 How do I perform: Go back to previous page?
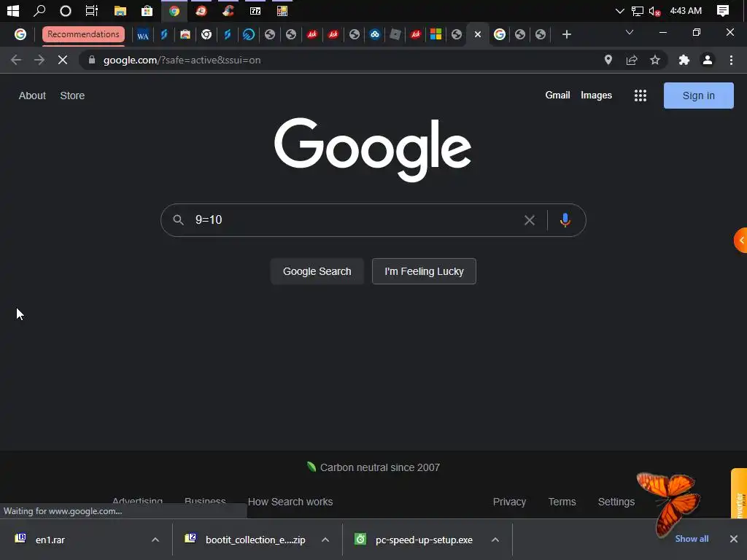pos(16,60)
